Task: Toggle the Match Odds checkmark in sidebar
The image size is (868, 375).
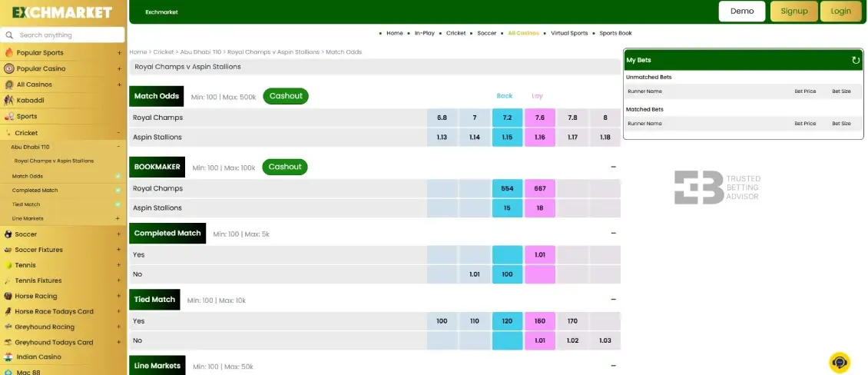Action: tap(118, 176)
